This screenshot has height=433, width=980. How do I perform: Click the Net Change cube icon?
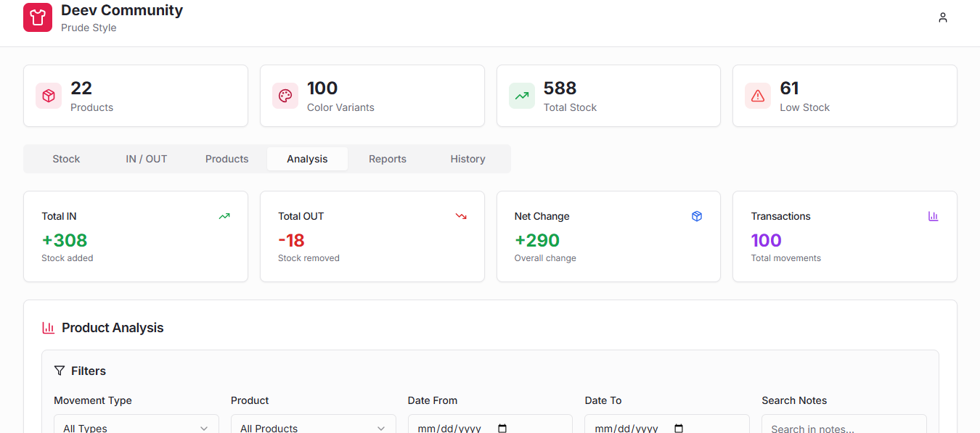click(696, 216)
